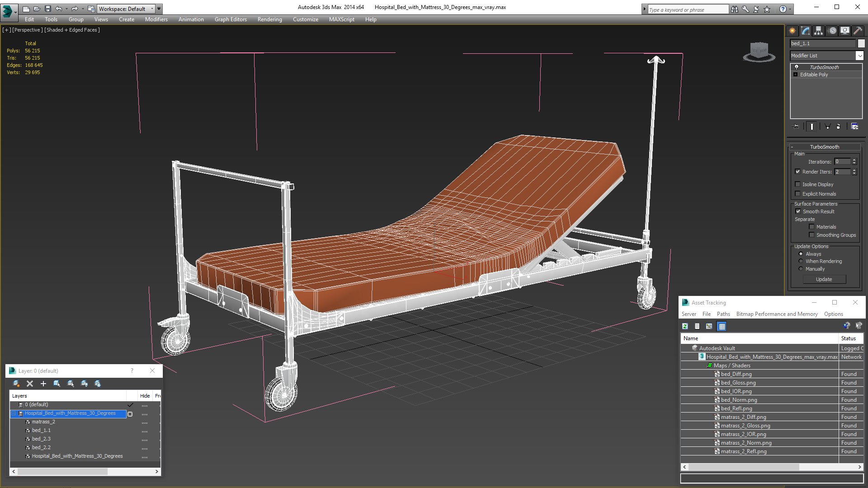Switch to the Create command panel tab
Image resolution: width=868 pixels, height=488 pixels.
(x=793, y=31)
